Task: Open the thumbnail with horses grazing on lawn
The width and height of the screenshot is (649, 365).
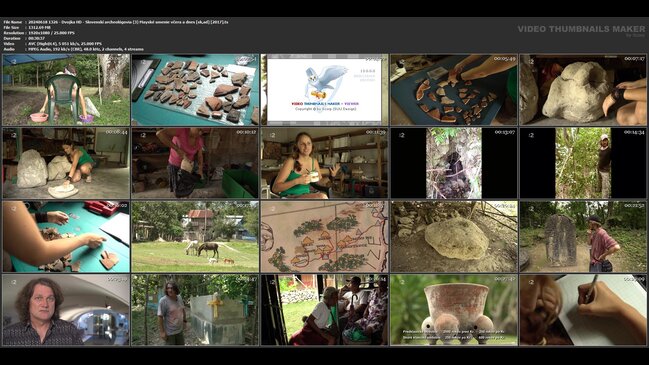Action: tap(195, 237)
